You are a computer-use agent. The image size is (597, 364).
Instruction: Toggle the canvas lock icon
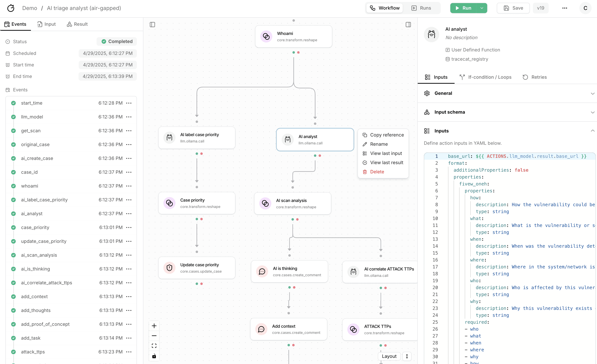[154, 356]
